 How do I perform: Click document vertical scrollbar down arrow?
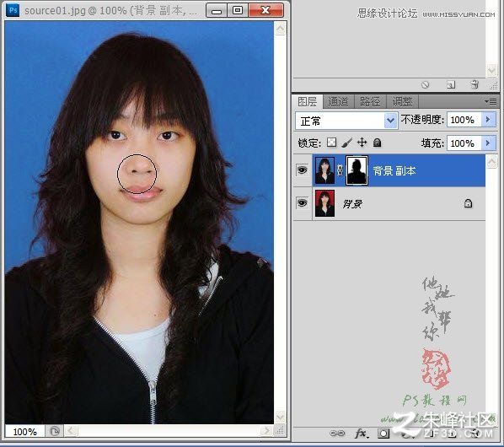click(x=281, y=417)
